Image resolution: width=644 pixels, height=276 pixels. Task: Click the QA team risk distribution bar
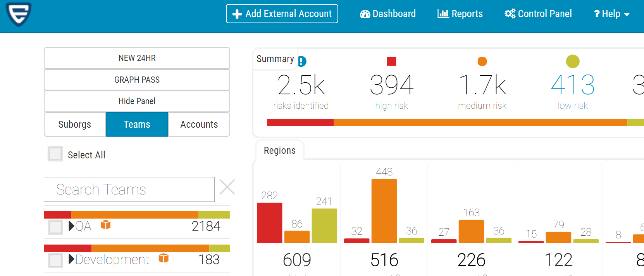click(137, 215)
